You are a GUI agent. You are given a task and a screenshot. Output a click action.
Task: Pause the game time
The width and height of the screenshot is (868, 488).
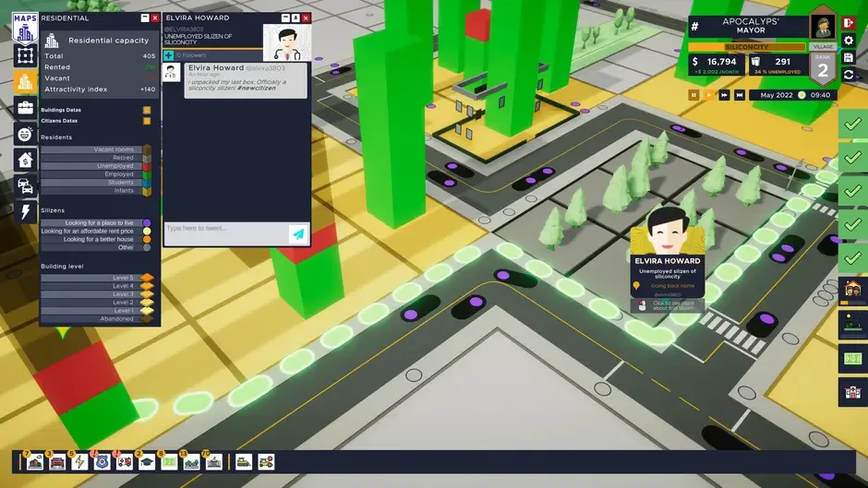(x=693, y=95)
